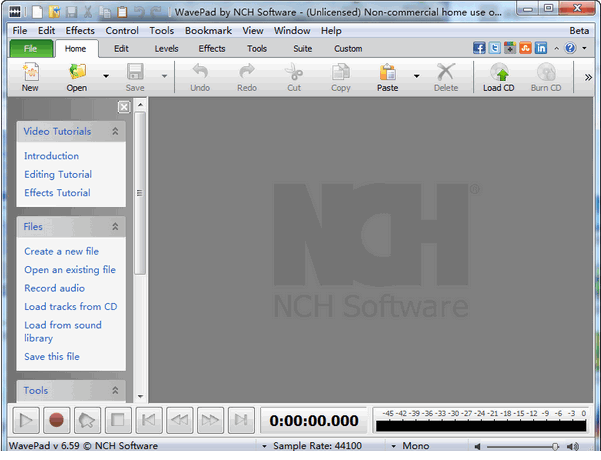The width and height of the screenshot is (601, 460).
Task: Click the Paste clipboard icon
Action: pyautogui.click(x=388, y=72)
